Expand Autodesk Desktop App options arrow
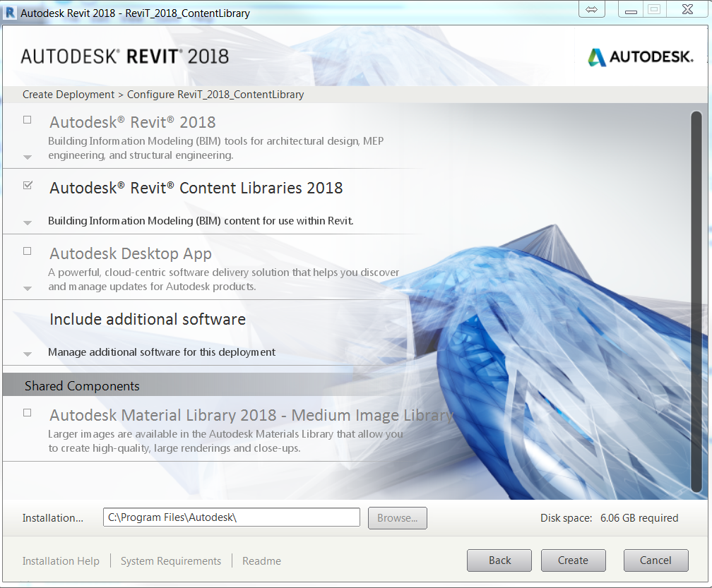This screenshot has height=588, width=712. pos(28,289)
